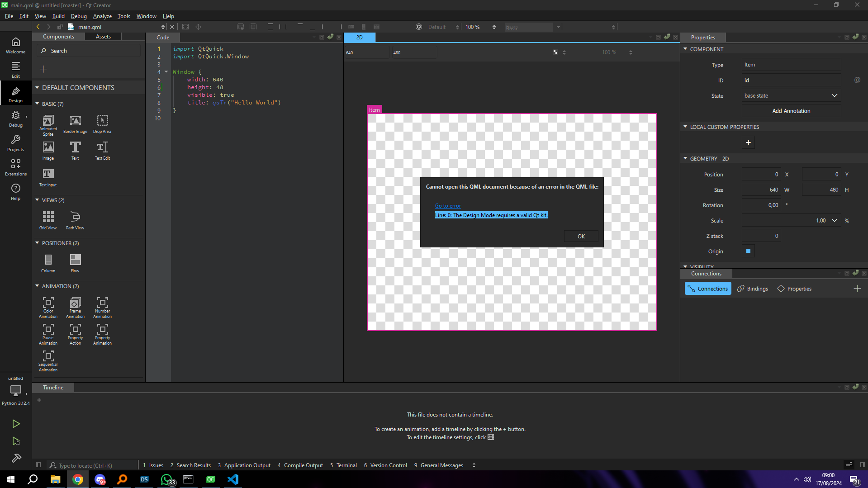Select the Drop Area component
Image resolution: width=868 pixels, height=488 pixels.
click(x=102, y=125)
